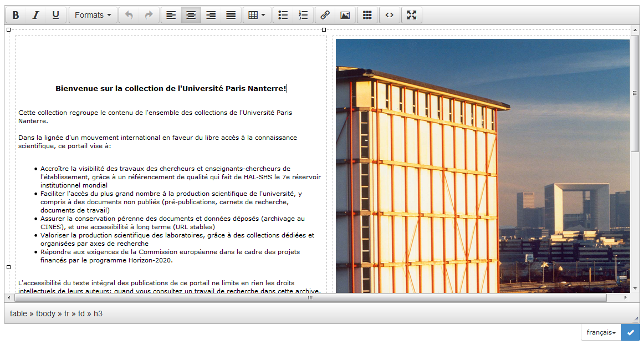Select tr in the element path
This screenshot has height=344, width=644.
click(67, 313)
